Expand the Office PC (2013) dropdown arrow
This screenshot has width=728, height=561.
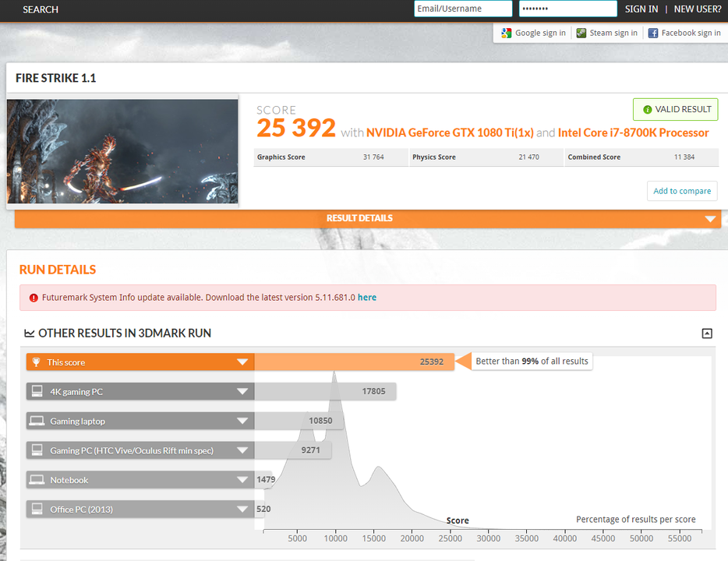click(x=242, y=509)
